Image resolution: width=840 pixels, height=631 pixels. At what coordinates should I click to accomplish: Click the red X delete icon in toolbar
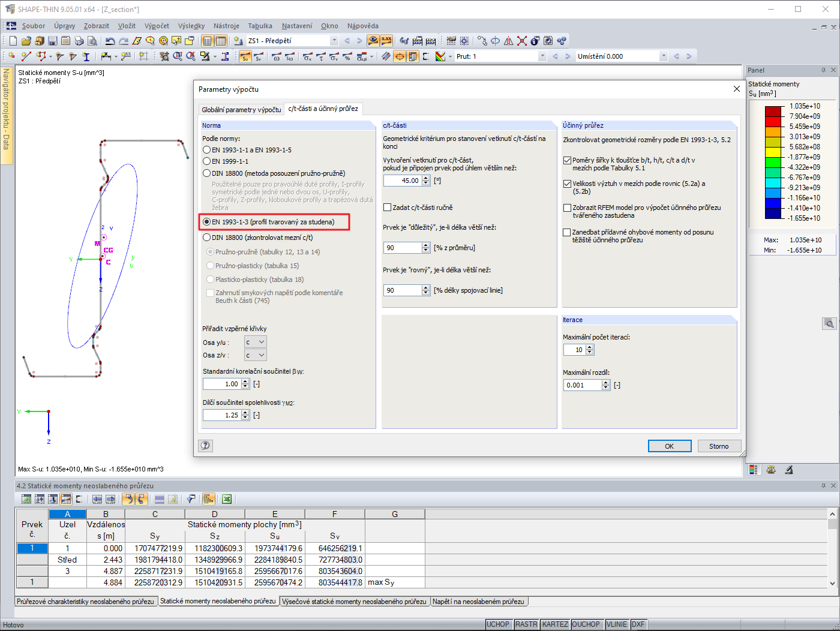pos(522,41)
